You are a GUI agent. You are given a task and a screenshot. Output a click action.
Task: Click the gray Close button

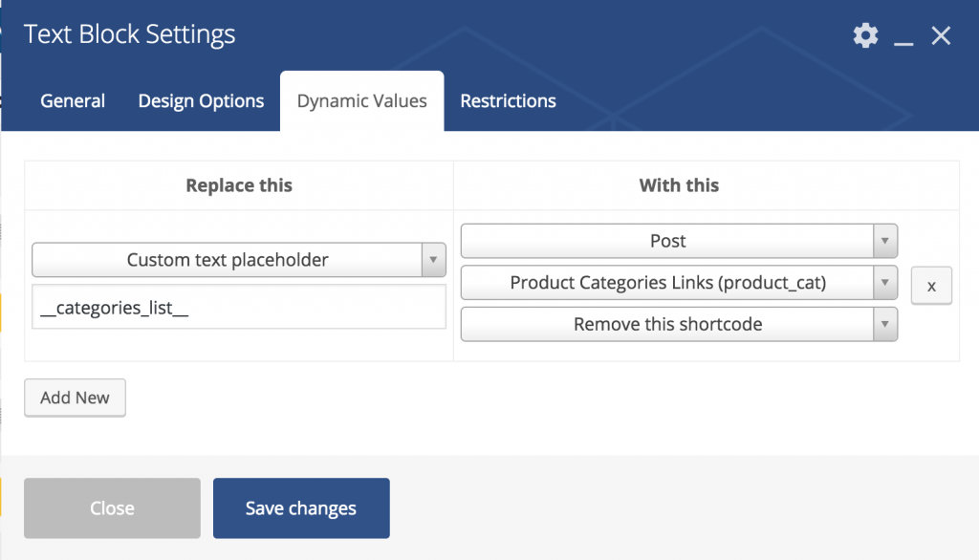113,508
